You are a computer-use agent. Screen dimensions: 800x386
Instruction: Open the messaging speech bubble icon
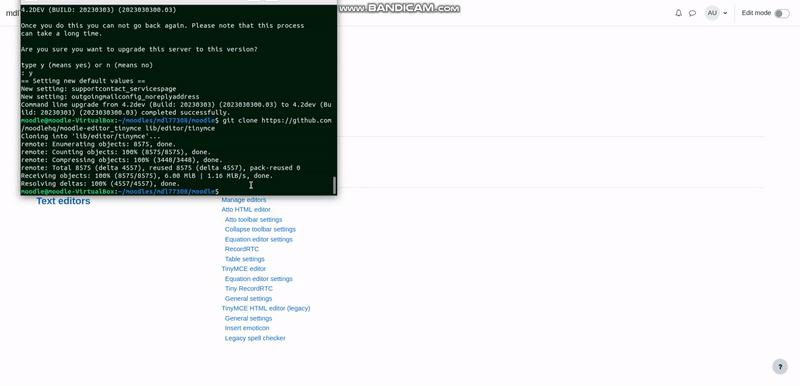click(x=692, y=13)
